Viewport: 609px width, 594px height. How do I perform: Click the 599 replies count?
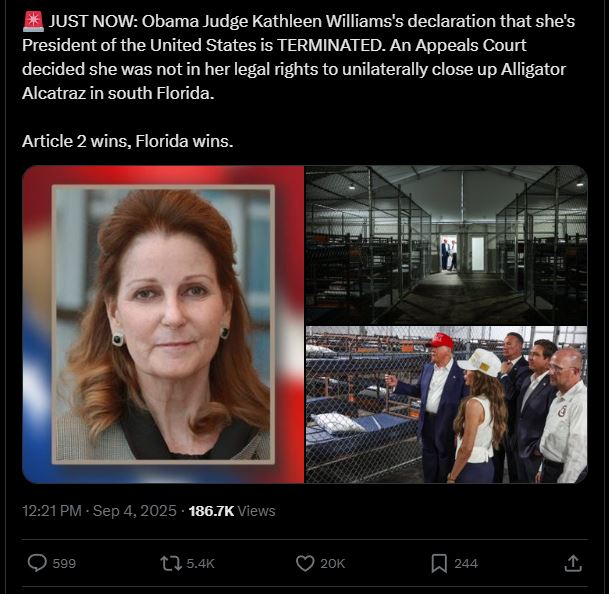coord(64,564)
